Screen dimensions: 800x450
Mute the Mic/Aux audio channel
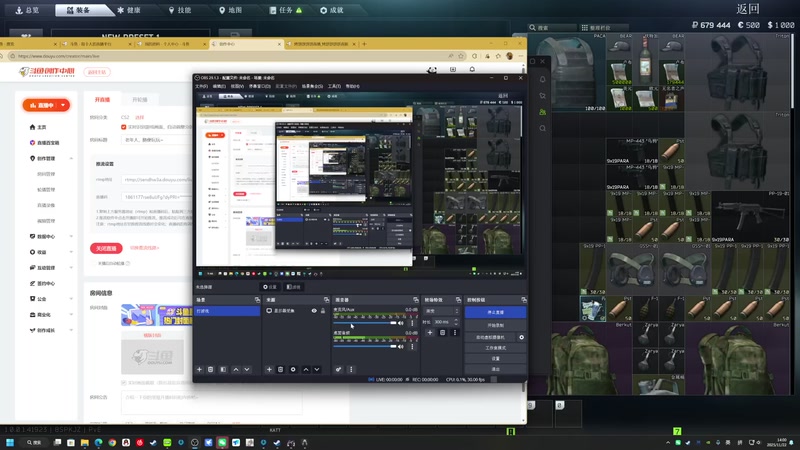tap(401, 323)
